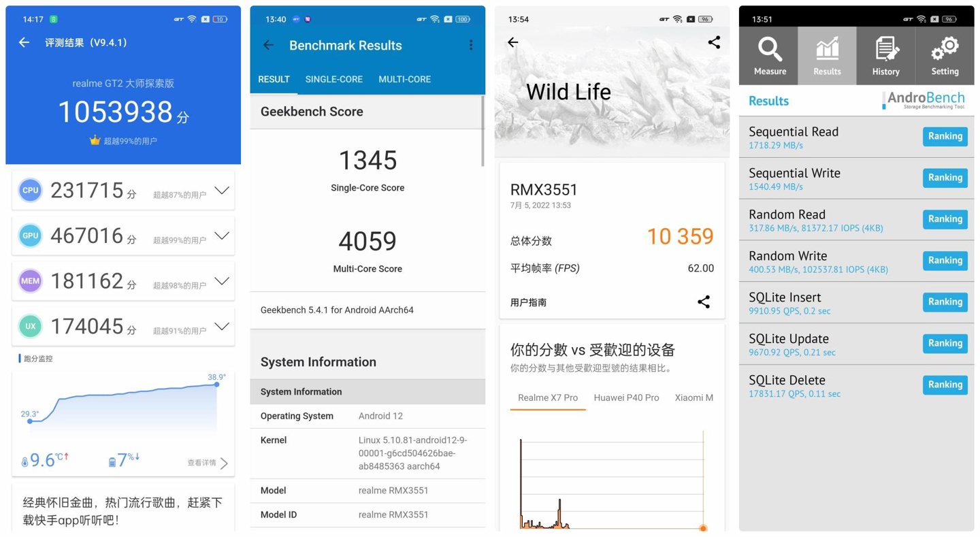Click the Multi-Core Score 4059
This screenshot has width=980, height=537.
click(x=367, y=241)
